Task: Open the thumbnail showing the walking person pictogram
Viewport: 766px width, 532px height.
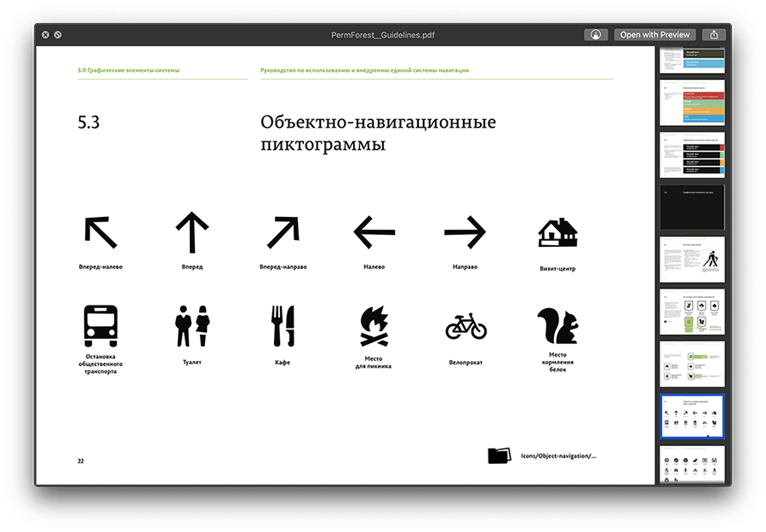Action: tap(692, 259)
